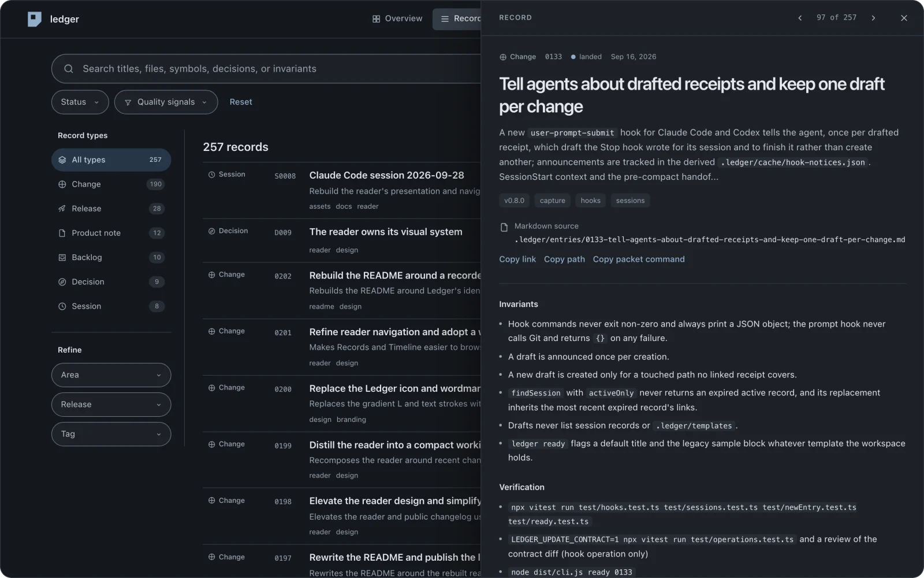
Task: Click the search records input field
Action: point(266,69)
